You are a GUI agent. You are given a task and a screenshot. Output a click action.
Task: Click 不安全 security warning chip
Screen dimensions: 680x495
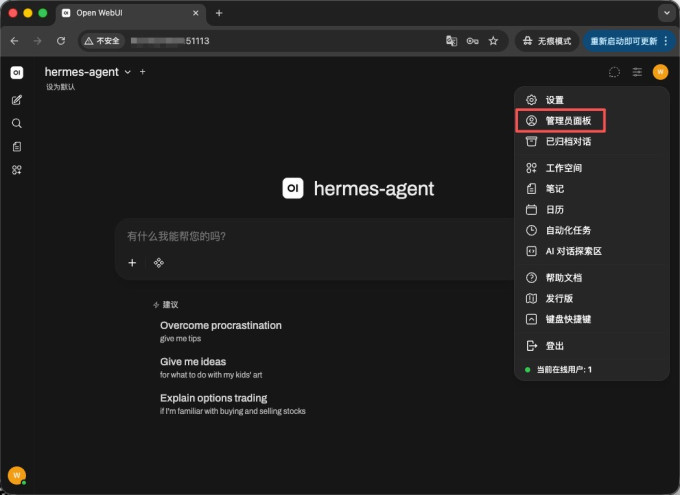click(102, 41)
